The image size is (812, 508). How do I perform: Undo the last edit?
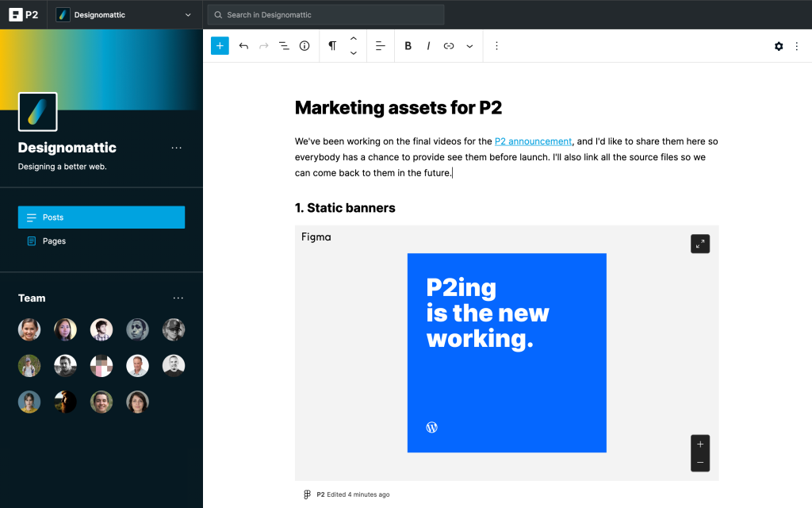(243, 45)
